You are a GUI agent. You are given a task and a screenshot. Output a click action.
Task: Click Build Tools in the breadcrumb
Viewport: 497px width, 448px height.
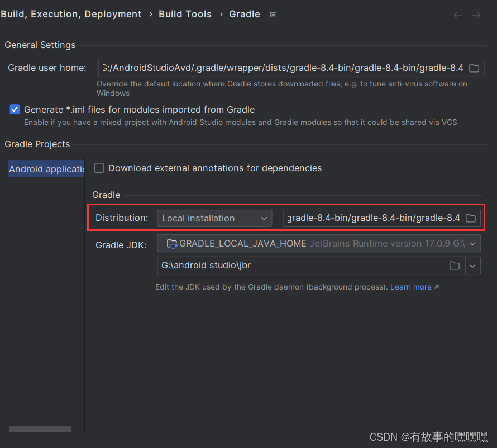click(x=185, y=15)
